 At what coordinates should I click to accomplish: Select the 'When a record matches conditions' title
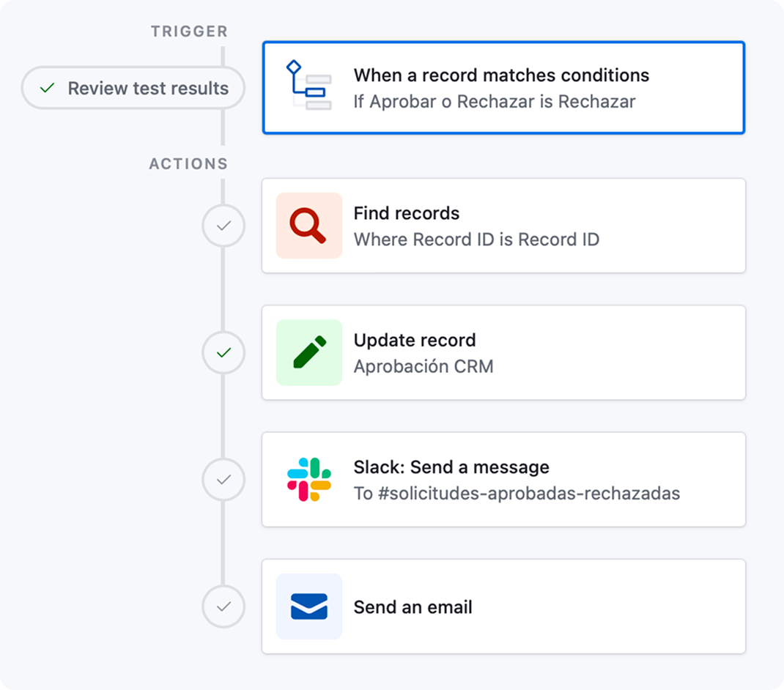coord(501,75)
